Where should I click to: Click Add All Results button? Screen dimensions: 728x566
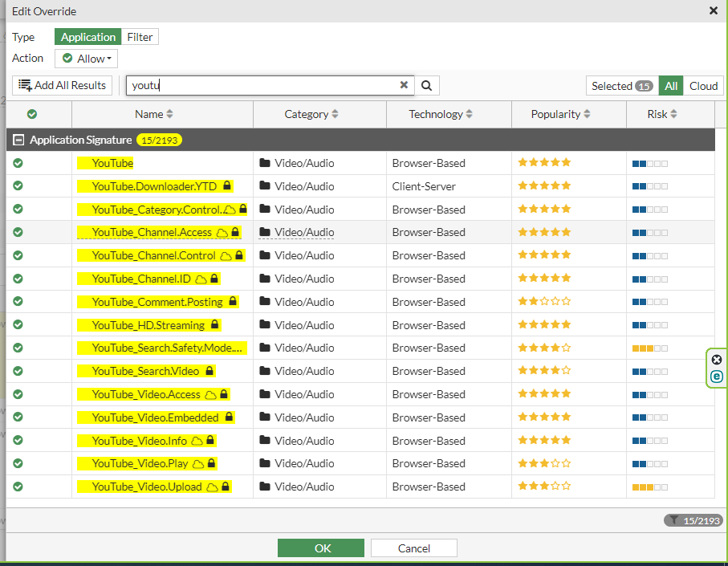click(63, 85)
